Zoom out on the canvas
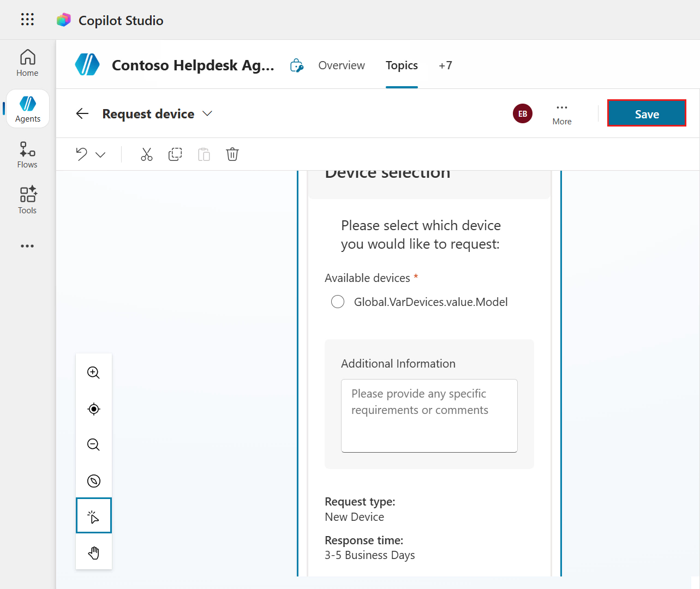700x589 pixels. pyautogui.click(x=94, y=444)
